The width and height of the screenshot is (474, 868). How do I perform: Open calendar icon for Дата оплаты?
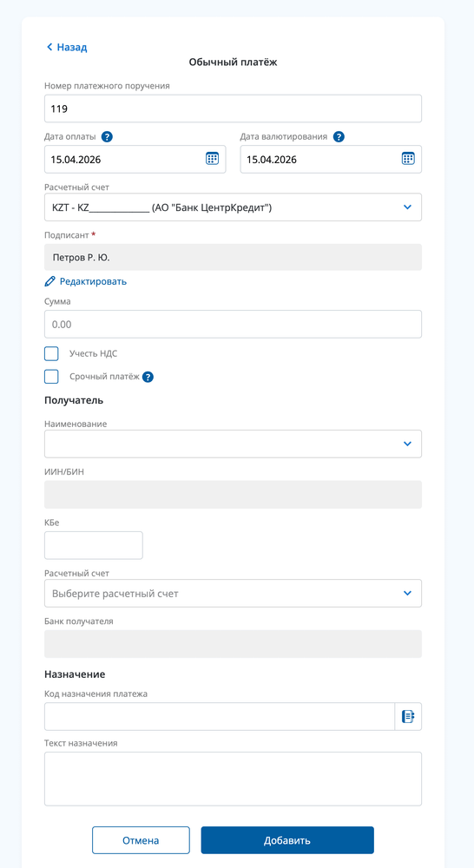coord(212,159)
